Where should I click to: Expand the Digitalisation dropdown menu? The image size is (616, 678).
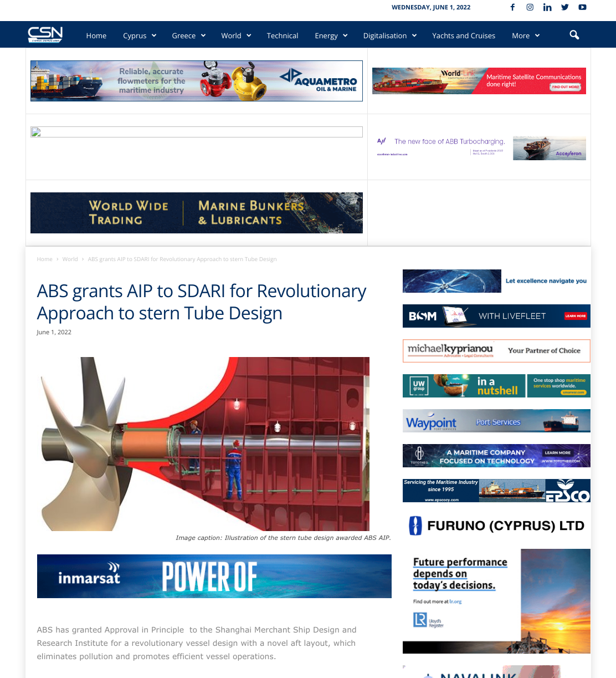point(389,35)
